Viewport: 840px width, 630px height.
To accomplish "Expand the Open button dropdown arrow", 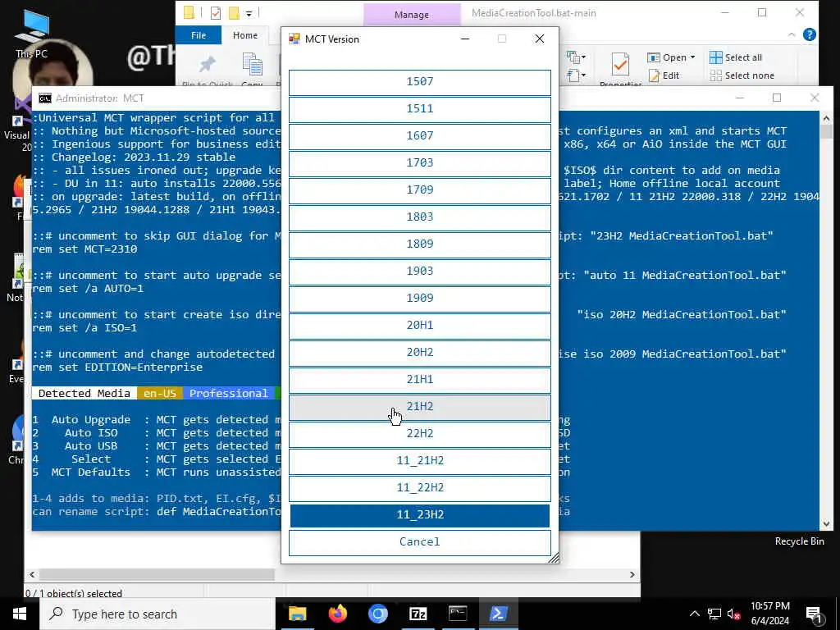I will (x=692, y=57).
